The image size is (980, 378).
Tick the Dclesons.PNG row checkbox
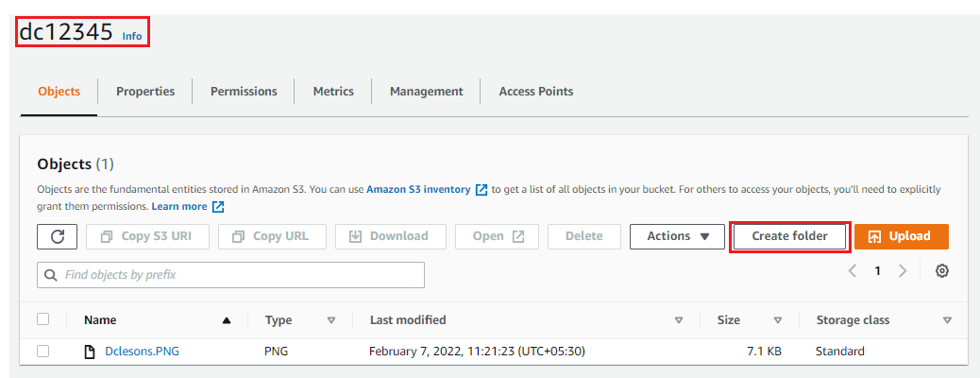(43, 352)
